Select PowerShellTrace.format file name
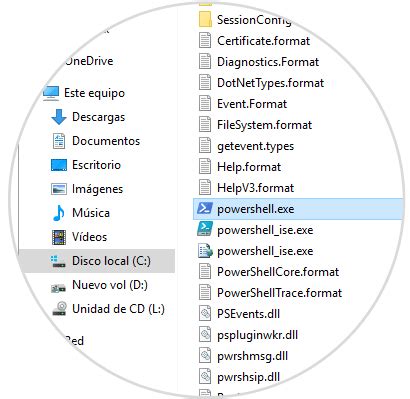The image size is (410, 399). [x=279, y=293]
